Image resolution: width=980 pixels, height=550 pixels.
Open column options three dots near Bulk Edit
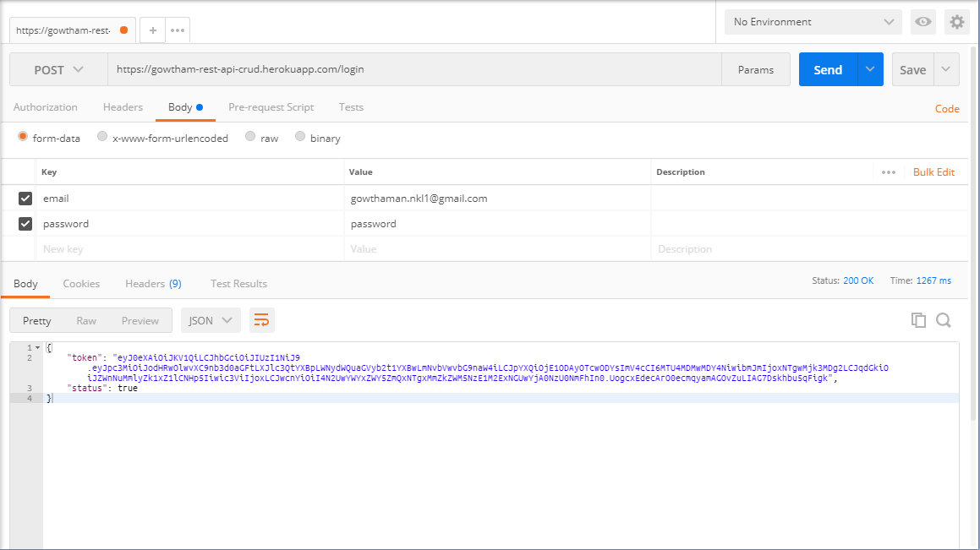click(x=889, y=172)
